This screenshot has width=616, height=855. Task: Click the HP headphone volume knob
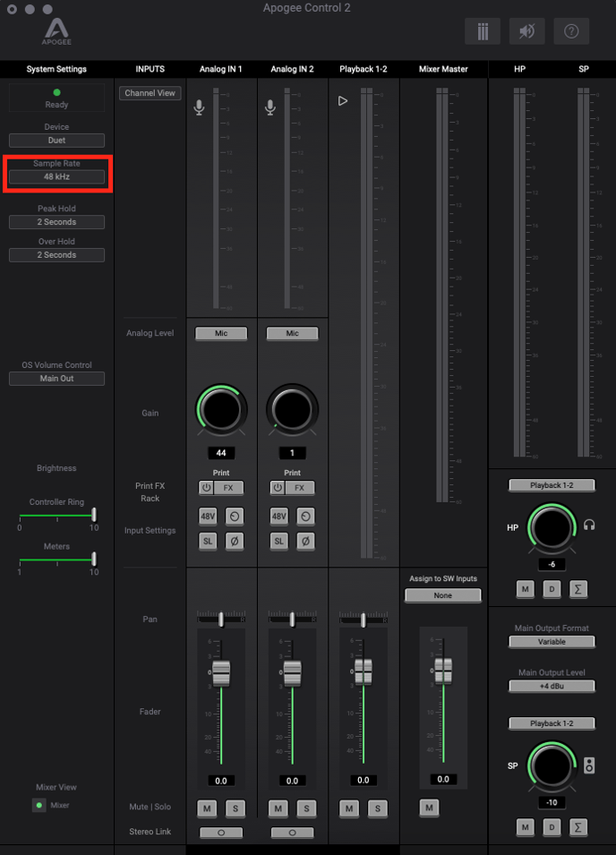(x=552, y=528)
